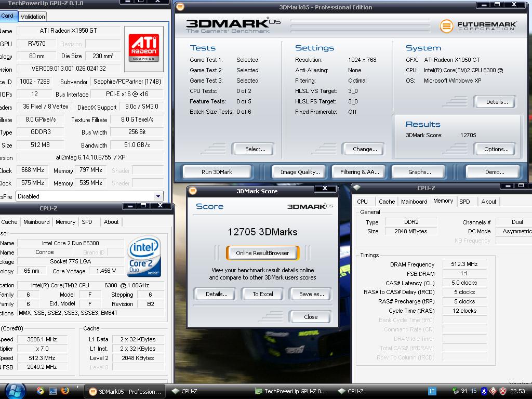
Task: Switch to SPD tab in CPU-Z timings window
Action: point(465,202)
